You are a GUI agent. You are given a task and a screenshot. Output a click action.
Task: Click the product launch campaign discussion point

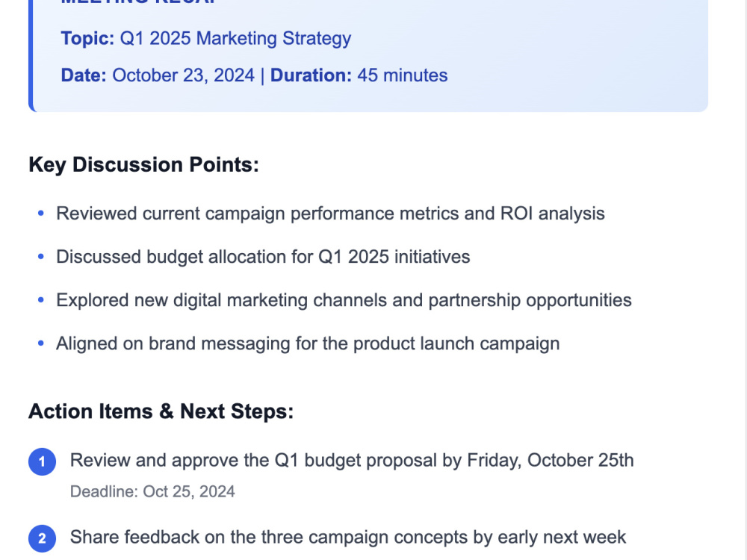click(x=308, y=343)
